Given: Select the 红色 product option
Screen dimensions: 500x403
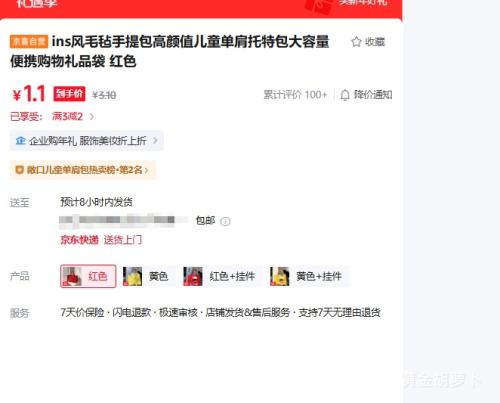Looking at the screenshot, I should coord(88,276).
